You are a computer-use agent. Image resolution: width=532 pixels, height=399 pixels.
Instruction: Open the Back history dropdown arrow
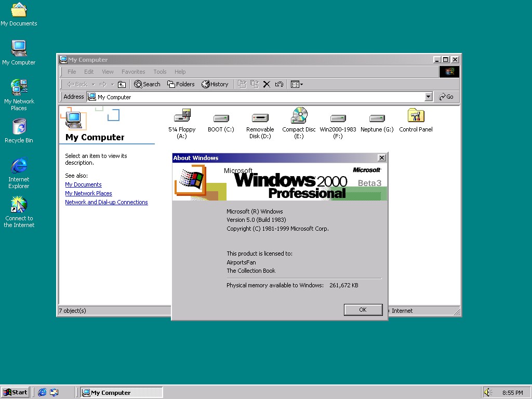93,85
